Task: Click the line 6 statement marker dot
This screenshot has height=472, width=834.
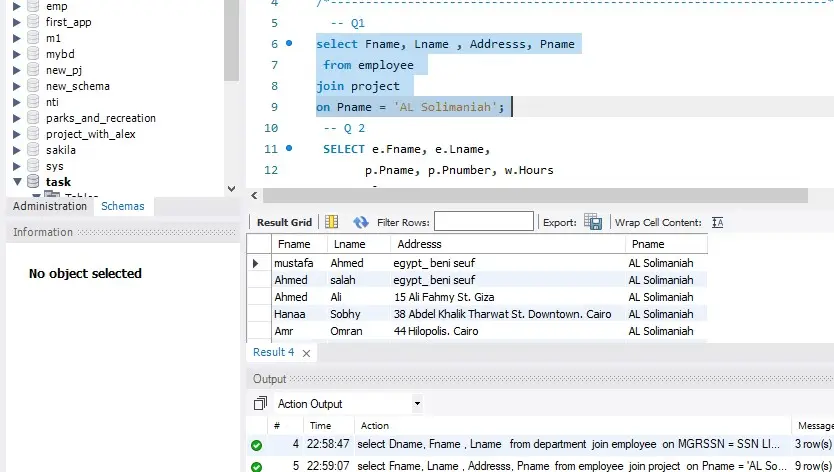Action: 289,43
